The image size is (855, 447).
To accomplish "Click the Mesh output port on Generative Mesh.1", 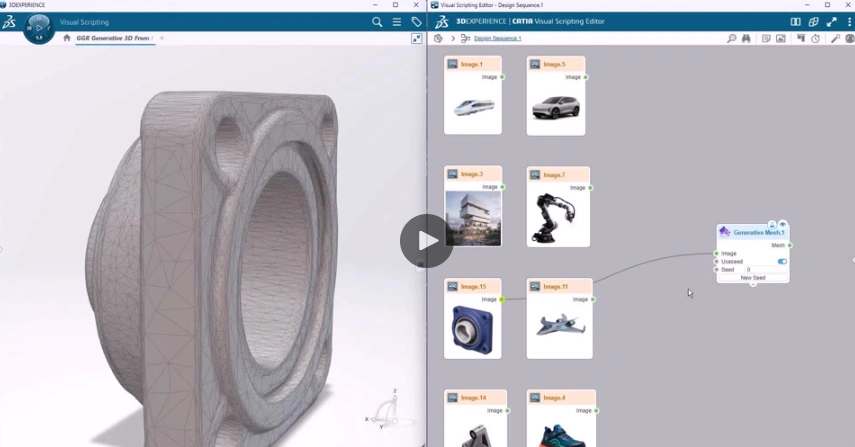I will 790,245.
